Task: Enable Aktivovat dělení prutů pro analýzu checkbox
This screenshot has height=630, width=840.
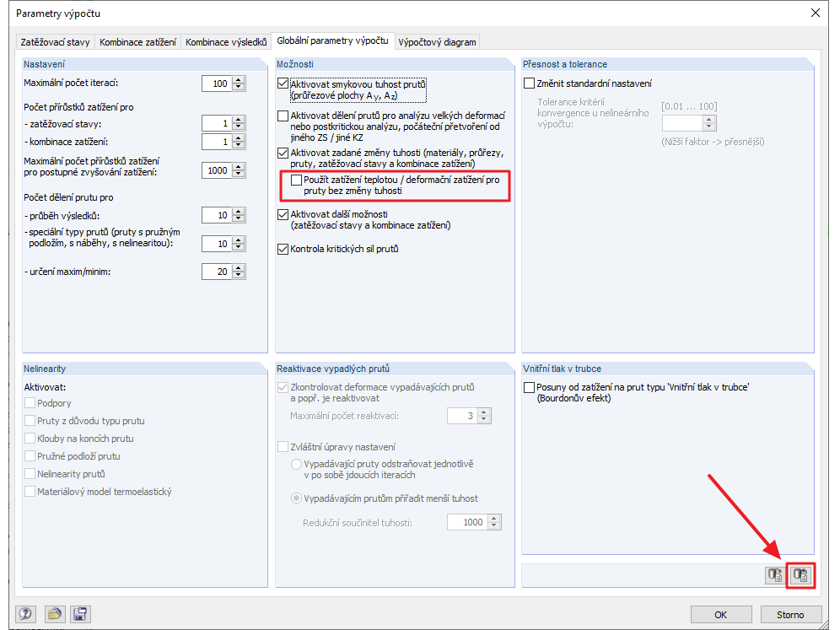Action: click(283, 116)
